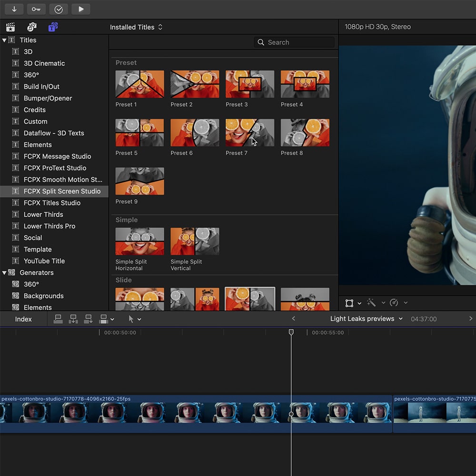Click the Index button
The width and height of the screenshot is (476, 476).
click(x=23, y=319)
